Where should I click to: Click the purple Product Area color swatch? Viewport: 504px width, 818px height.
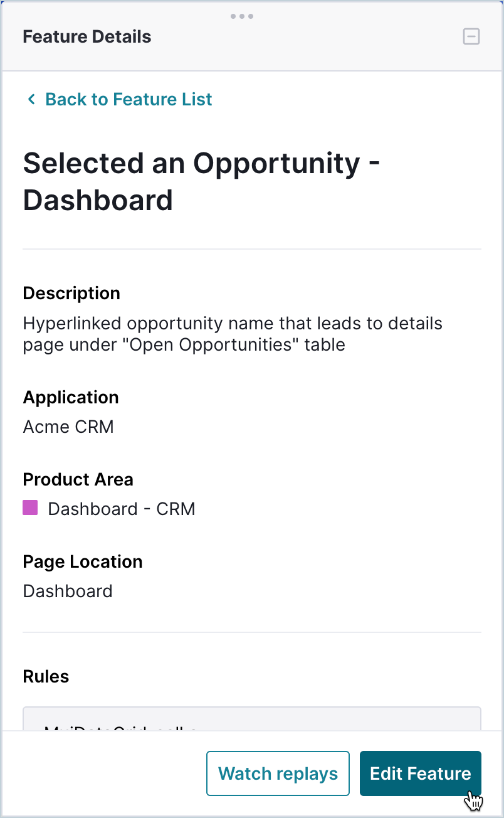(x=30, y=508)
